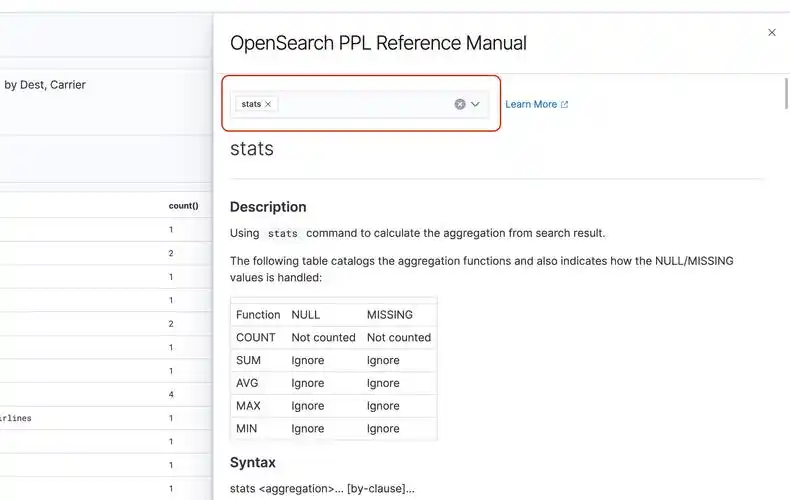Click the OpenSearch PPL Reference Manual title
Screen dimensions: 790x500
[378, 43]
